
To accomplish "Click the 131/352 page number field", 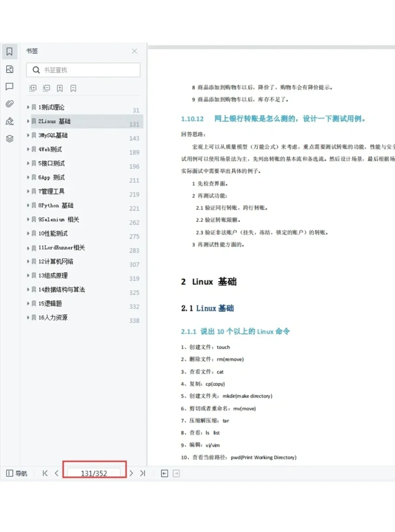I will tap(94, 472).
